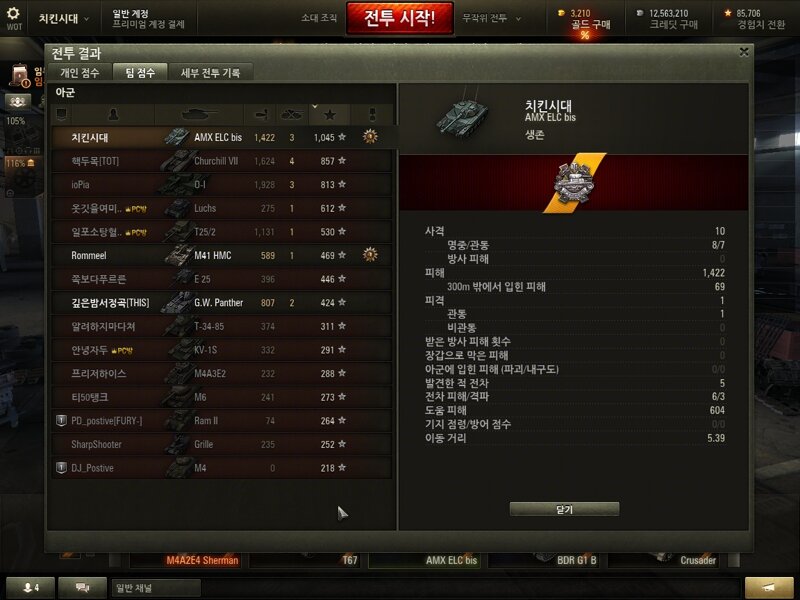The width and height of the screenshot is (800, 600).
Task: Expand the 치킨시대 player name dropdown
Action: [x=64, y=19]
